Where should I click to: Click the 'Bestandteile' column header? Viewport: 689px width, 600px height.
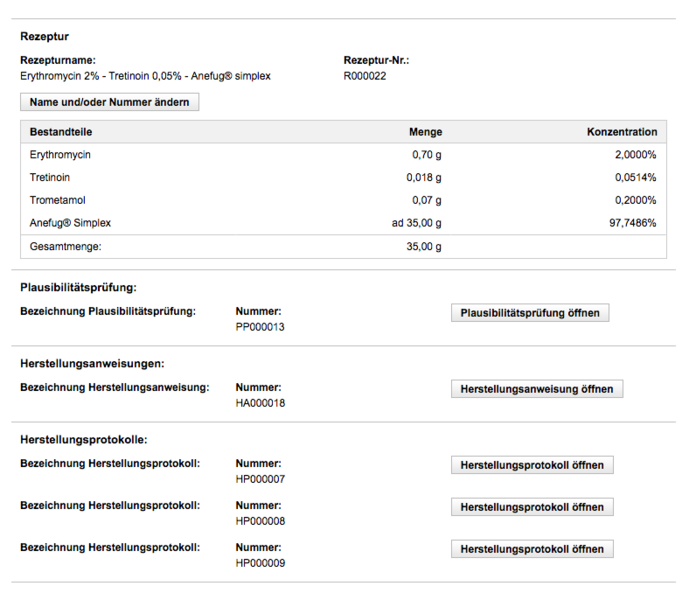(x=61, y=132)
